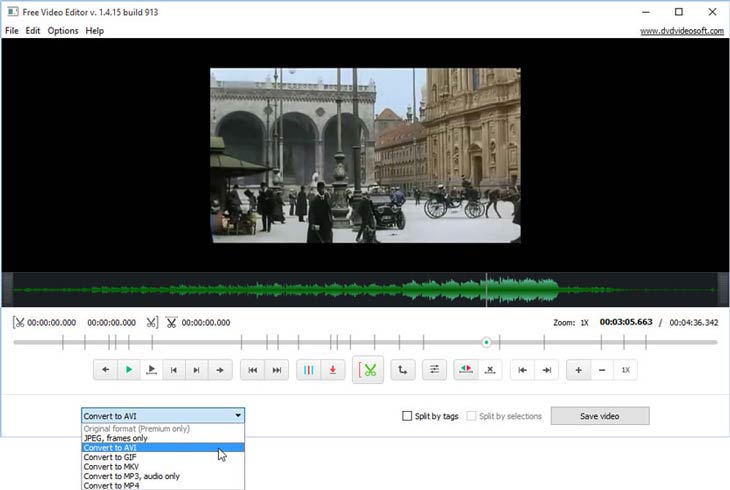Click the Zoom: 1X label

[571, 322]
